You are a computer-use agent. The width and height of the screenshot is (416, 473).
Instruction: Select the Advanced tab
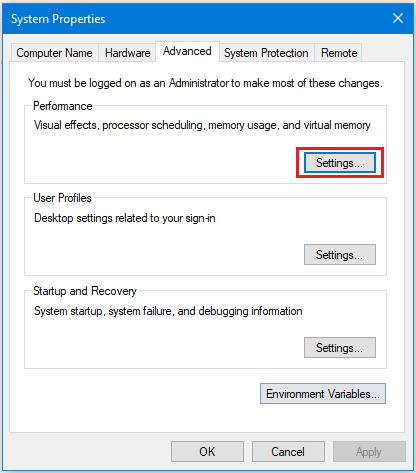[x=187, y=51]
